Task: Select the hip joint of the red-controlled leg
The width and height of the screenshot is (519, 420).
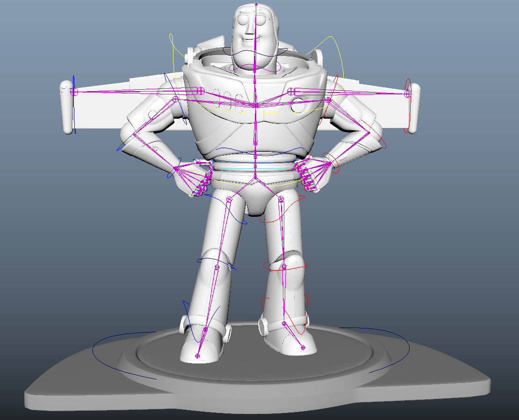Action: point(281,199)
